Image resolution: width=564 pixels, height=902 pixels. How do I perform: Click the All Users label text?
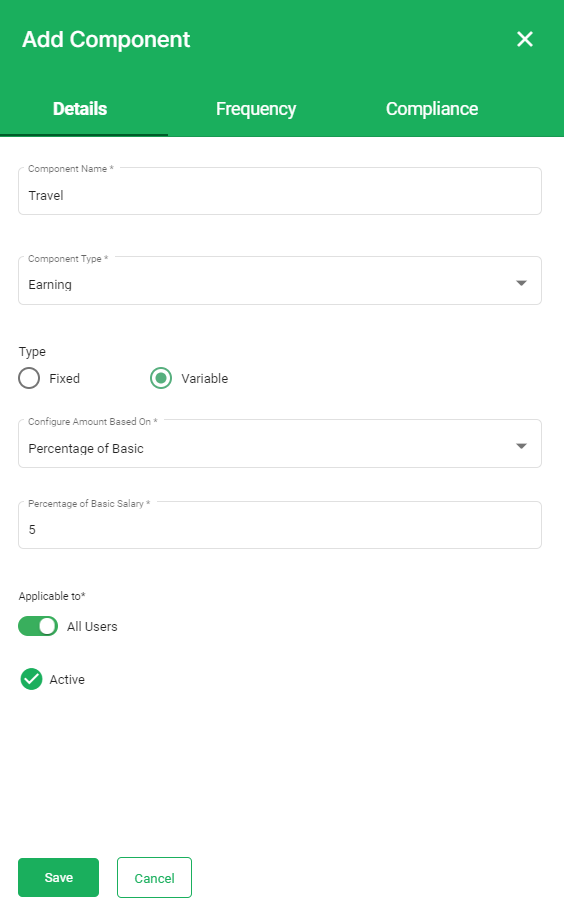coord(92,626)
